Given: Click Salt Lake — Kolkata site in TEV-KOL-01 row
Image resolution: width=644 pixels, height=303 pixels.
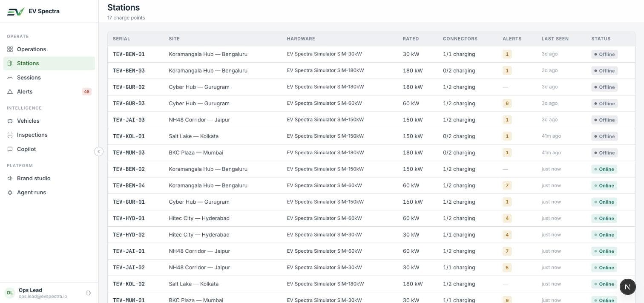Looking at the screenshot, I should coord(194,136).
